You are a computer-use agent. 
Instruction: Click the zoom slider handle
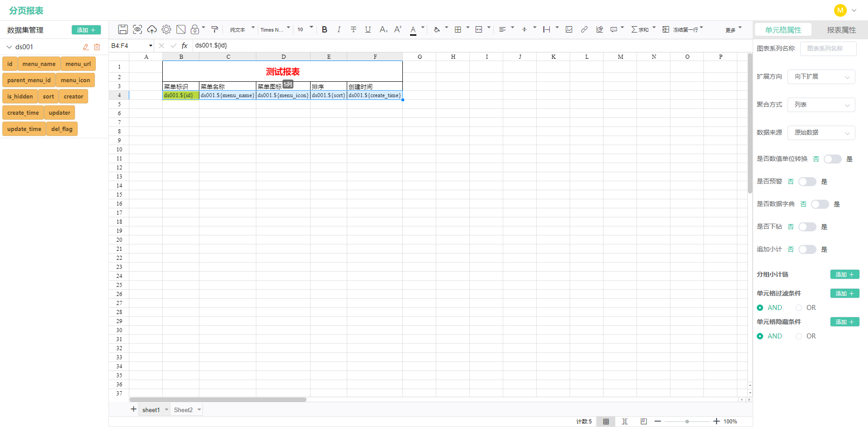tap(687, 422)
